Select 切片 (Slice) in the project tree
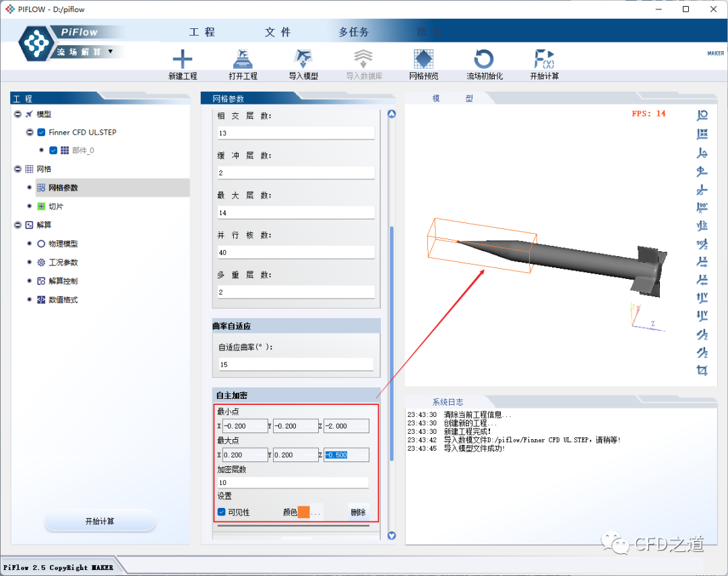The width and height of the screenshot is (728, 576). coord(55,206)
